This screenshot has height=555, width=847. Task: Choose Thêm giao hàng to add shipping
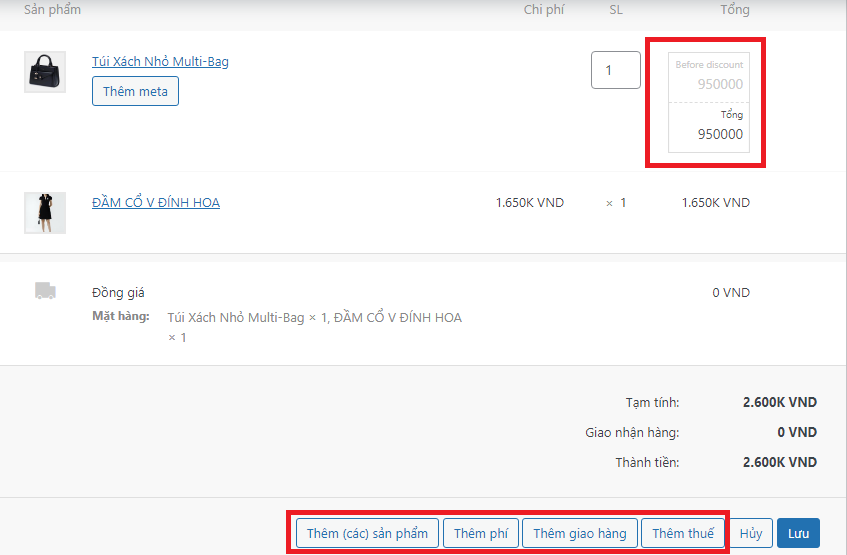point(579,533)
